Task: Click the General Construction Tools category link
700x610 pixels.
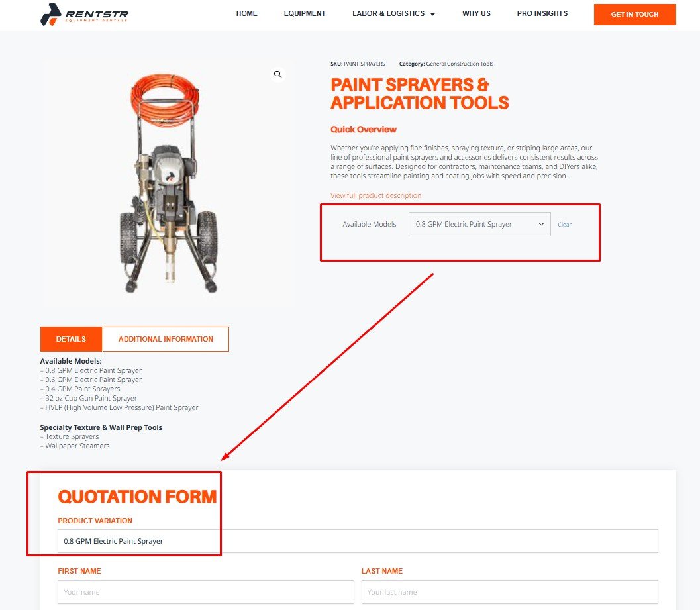Action: (x=460, y=64)
